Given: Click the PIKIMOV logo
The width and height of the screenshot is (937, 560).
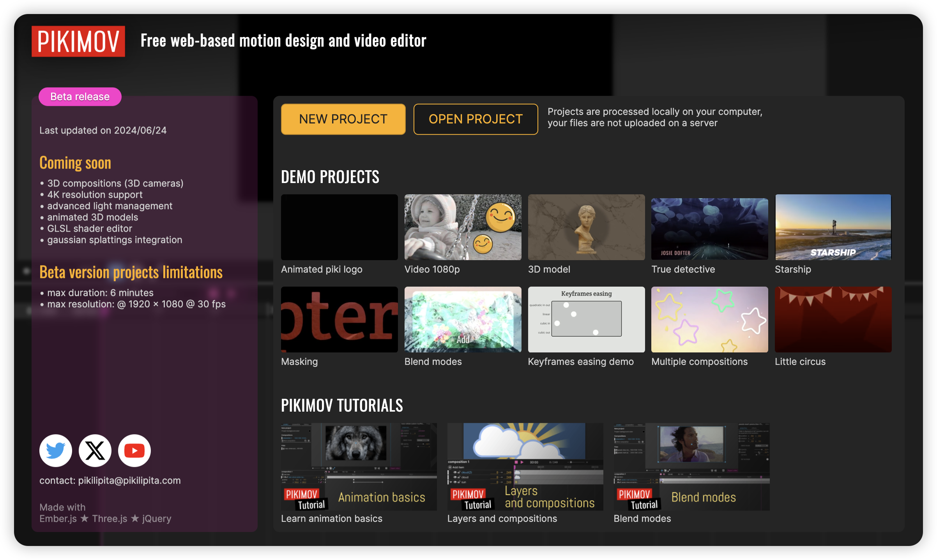Looking at the screenshot, I should pyautogui.click(x=78, y=41).
